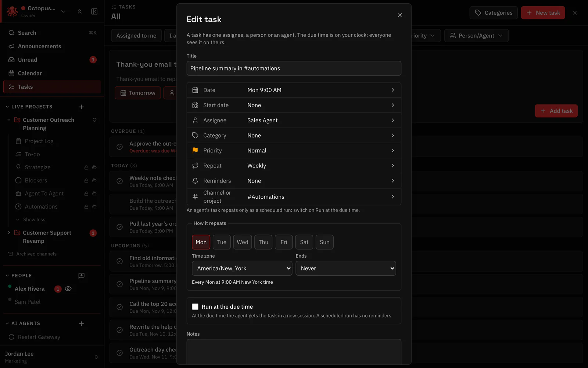Click the bot icon on Automations row
The height and width of the screenshot is (368, 588).
[x=94, y=207]
